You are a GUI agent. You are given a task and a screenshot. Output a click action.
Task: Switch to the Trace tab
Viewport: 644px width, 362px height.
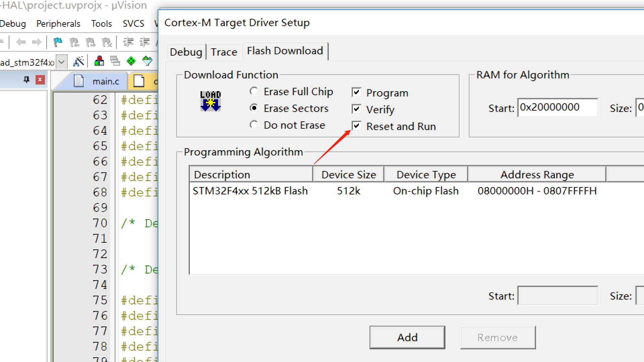pos(224,52)
